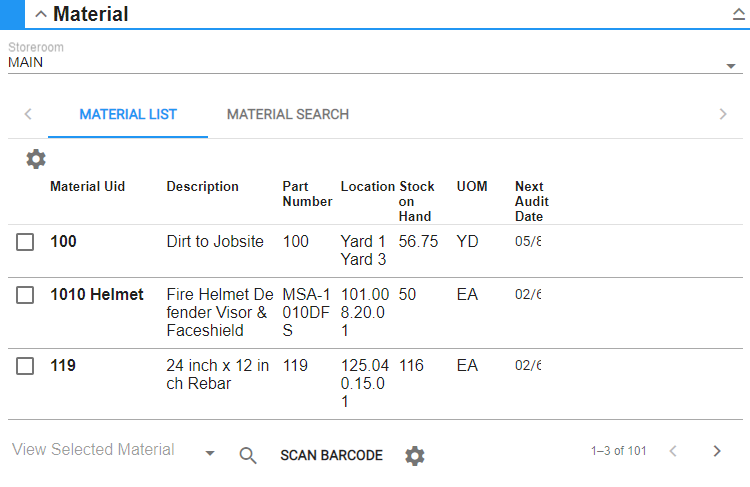The height and width of the screenshot is (487, 750).
Task: Click the search magnifier icon
Action: 248,455
